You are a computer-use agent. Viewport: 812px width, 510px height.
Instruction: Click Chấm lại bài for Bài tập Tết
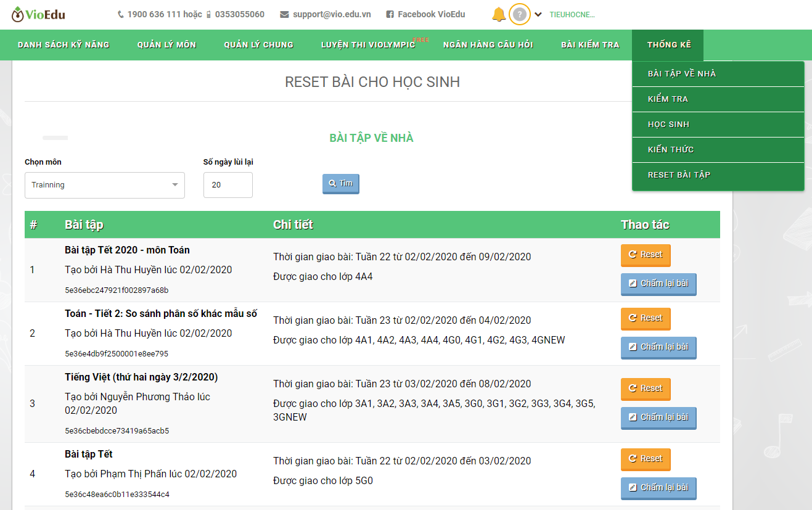tap(658, 487)
